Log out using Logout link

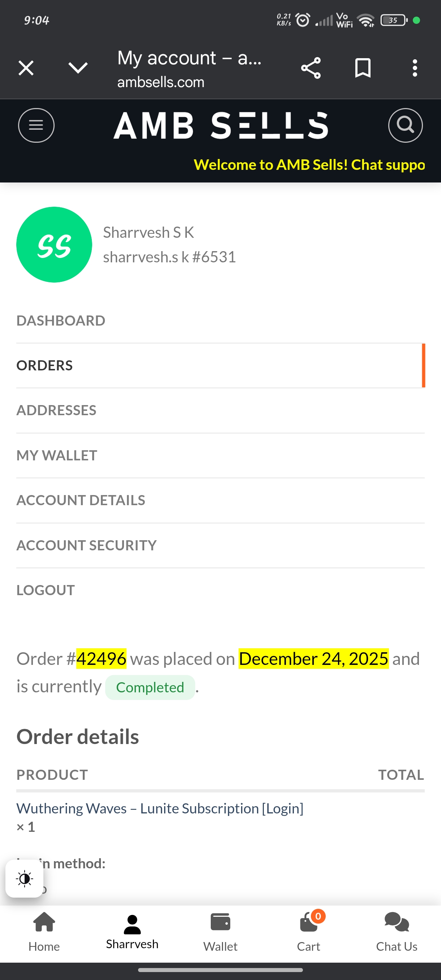click(46, 590)
